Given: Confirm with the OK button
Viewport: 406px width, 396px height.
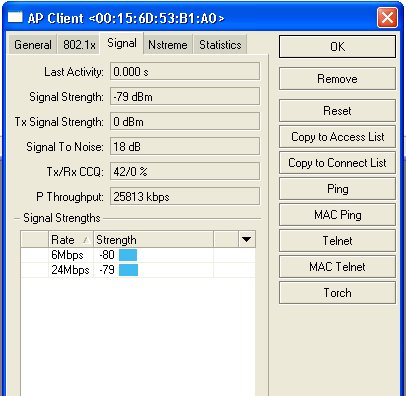Looking at the screenshot, I should [337, 47].
